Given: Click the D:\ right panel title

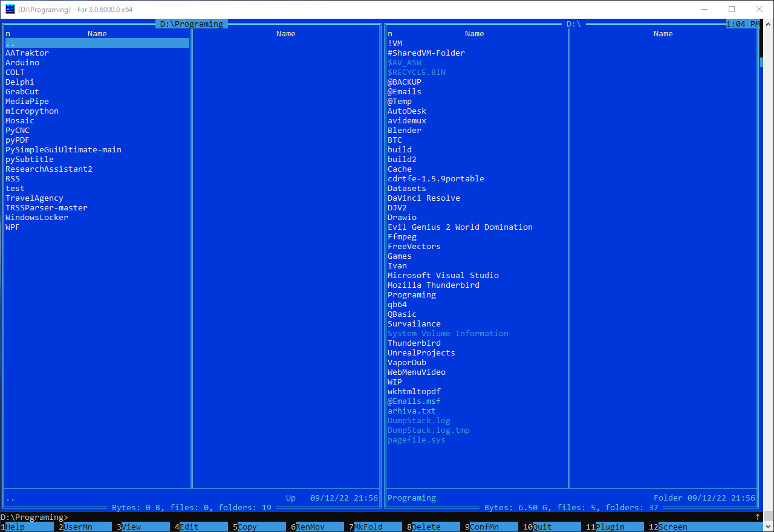Looking at the screenshot, I should tap(574, 24).
